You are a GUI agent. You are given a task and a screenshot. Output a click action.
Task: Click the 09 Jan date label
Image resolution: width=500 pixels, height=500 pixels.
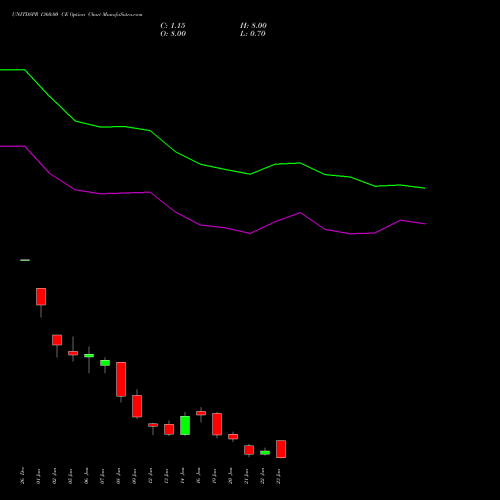(x=135, y=476)
